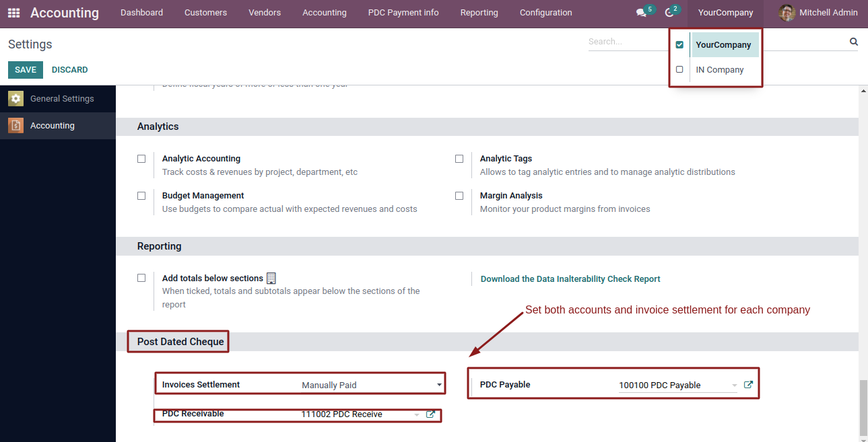Click the Margin Analysis label
This screenshot has height=442, width=868.
click(511, 196)
